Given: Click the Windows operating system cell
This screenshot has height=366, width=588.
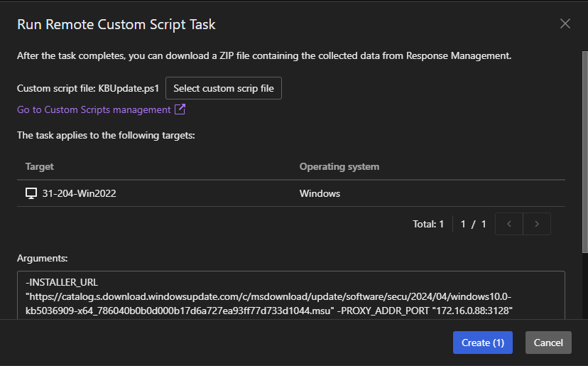Looking at the screenshot, I should (320, 193).
